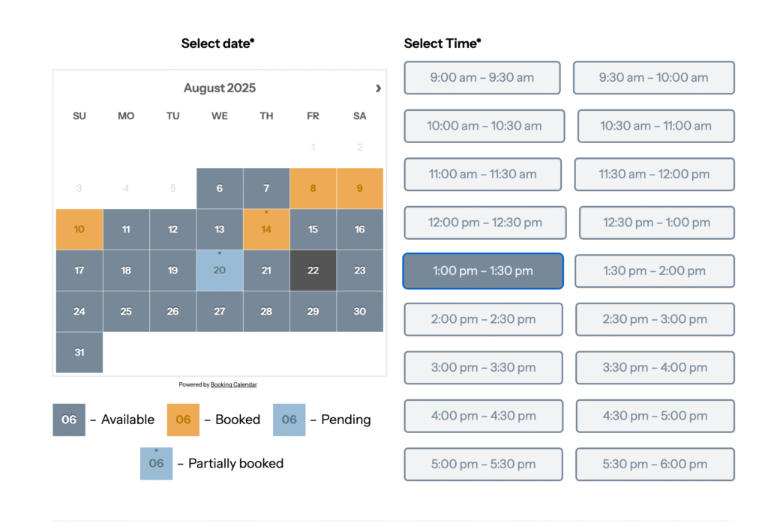Click the Available legend swatch
This screenshot has height=532, width=768.
69,420
